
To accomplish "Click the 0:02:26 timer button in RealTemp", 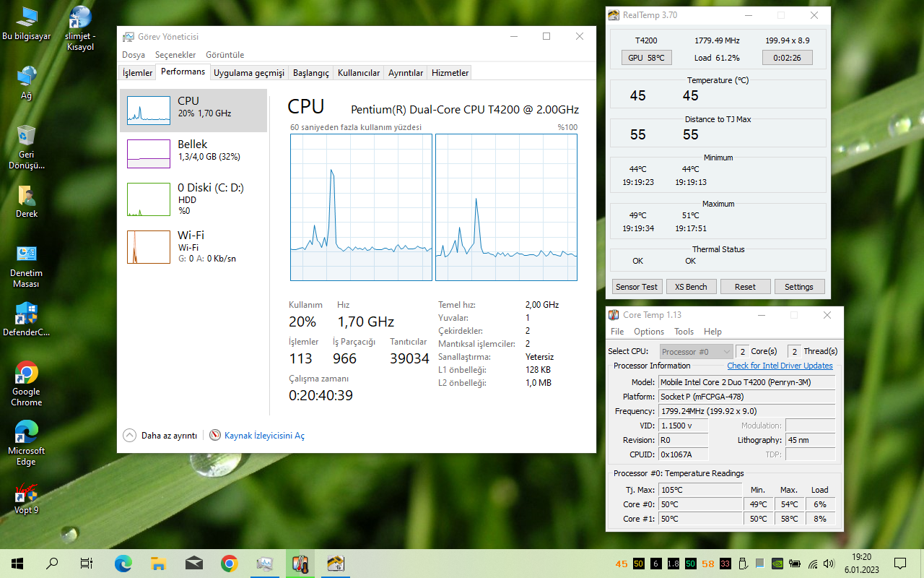I will (x=788, y=58).
